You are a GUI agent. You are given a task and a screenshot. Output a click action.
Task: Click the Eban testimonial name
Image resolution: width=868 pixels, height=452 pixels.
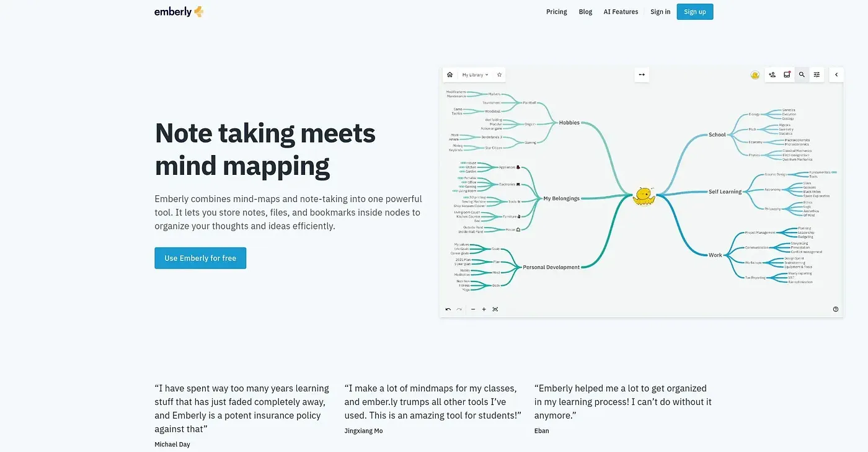coord(542,431)
